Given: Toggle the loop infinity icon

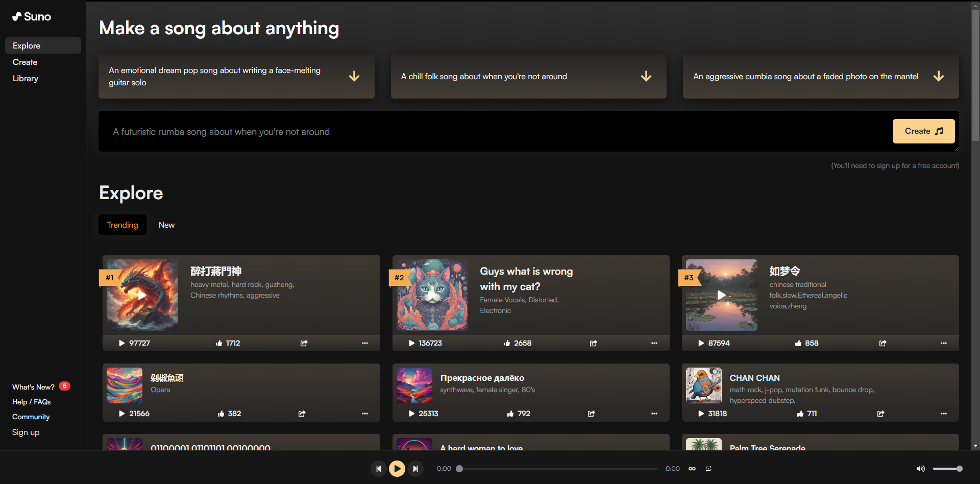Looking at the screenshot, I should coord(692,469).
